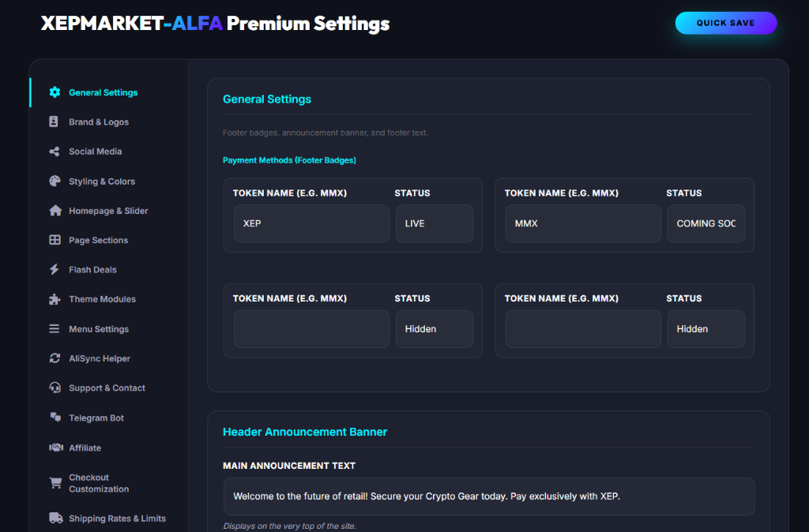
Task: Click the Brand & Logos badge icon
Action: [x=55, y=122]
